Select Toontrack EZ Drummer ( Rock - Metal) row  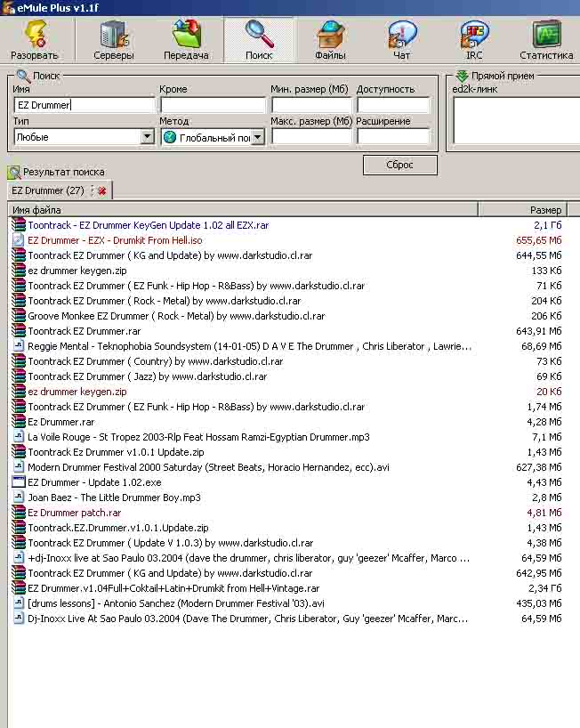[165, 301]
